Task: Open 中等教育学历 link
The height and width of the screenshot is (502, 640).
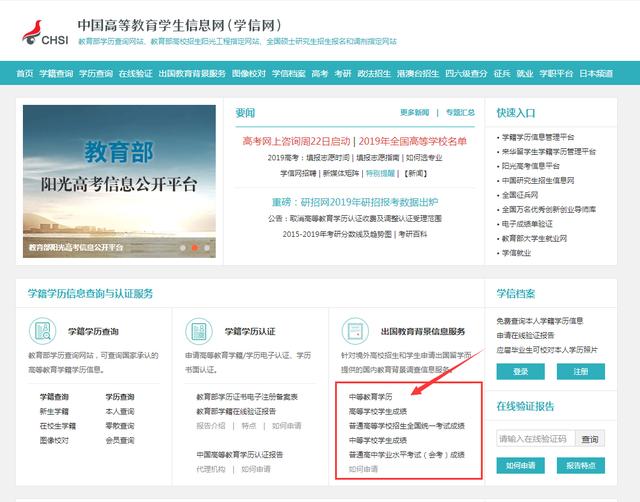Action: click(371, 397)
